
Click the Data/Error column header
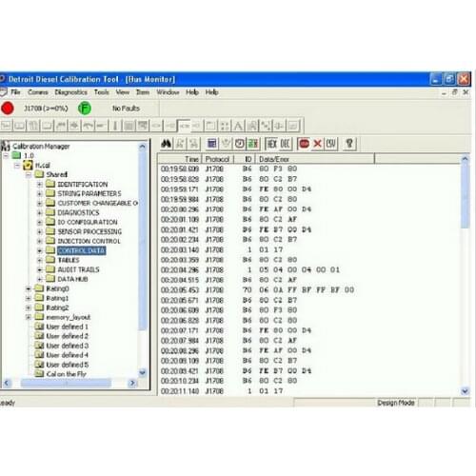pos(315,159)
